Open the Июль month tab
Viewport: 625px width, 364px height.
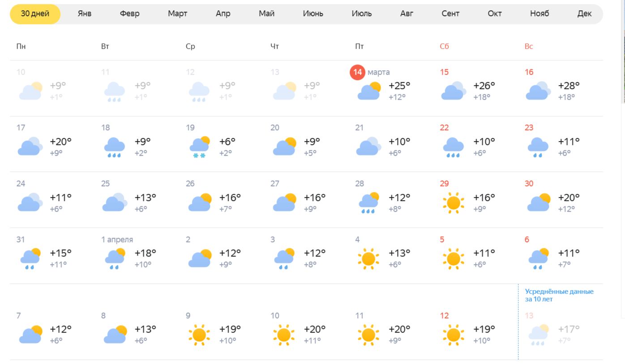point(362,13)
